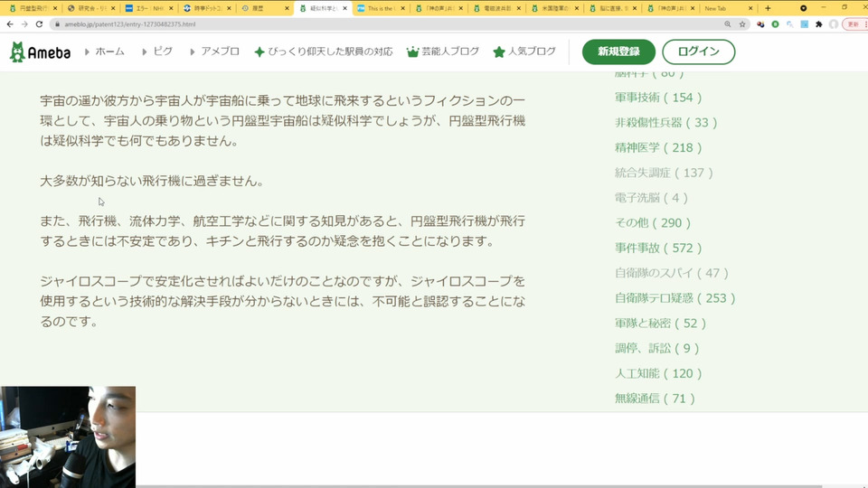Close the 'This is the' tab

coord(402,8)
